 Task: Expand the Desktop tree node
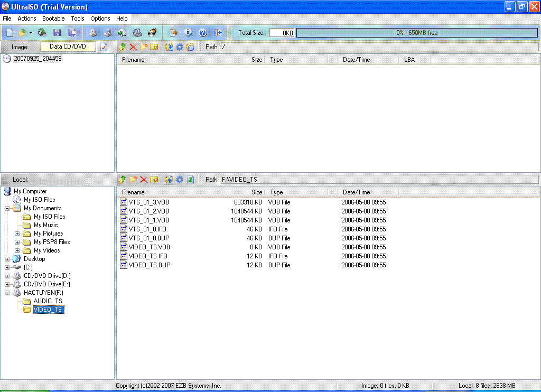pos(7,259)
